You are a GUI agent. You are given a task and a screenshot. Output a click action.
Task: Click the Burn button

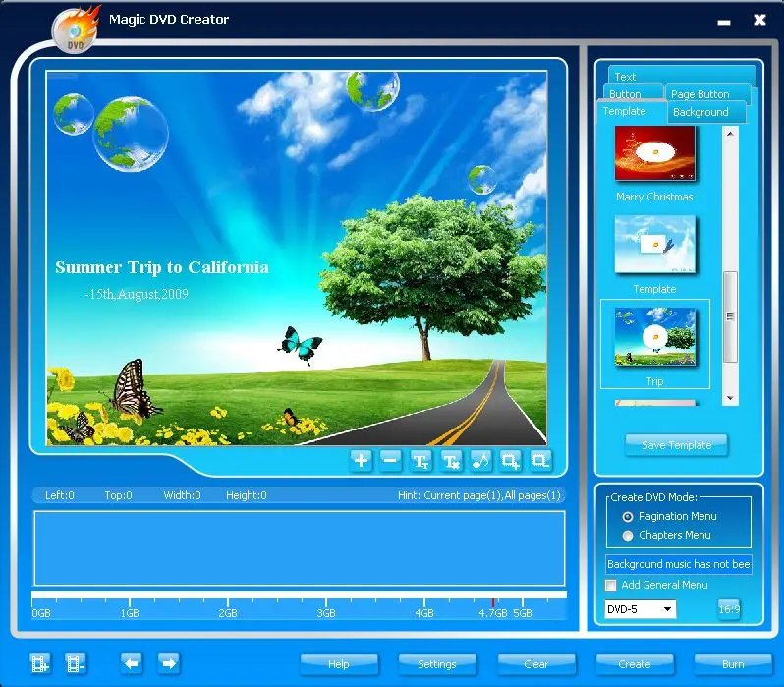tap(733, 664)
